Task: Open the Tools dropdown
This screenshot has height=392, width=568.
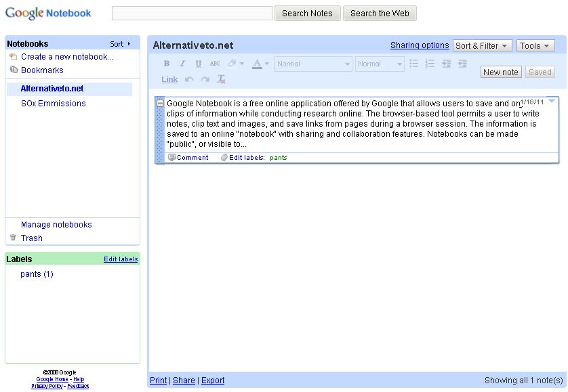Action: click(535, 45)
